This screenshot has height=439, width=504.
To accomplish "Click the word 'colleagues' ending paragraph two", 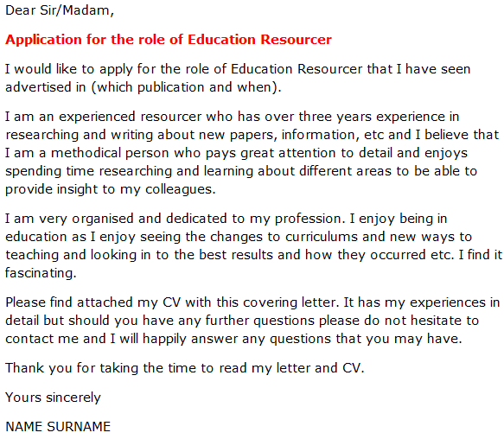I will pos(180,189).
